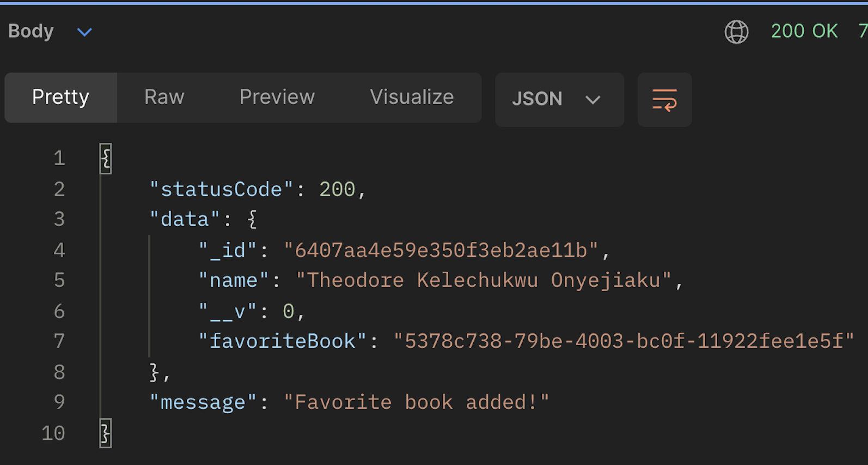Switch to the Pretty view tab

(60, 97)
